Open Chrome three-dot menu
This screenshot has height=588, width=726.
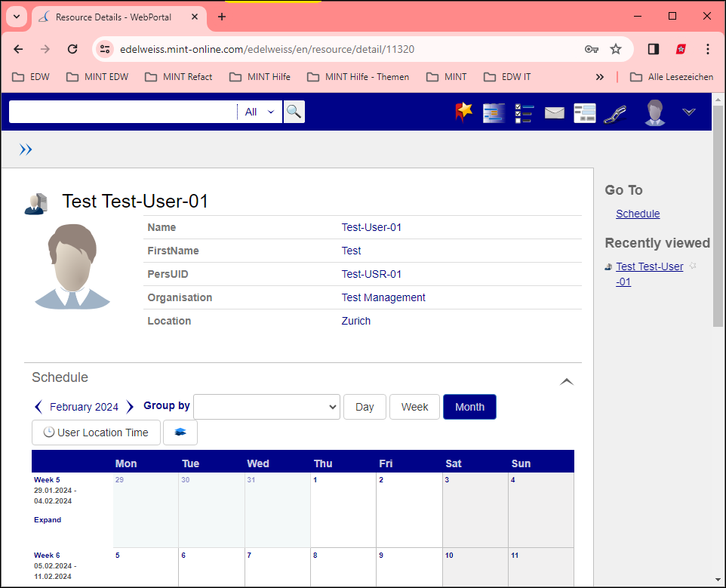point(707,49)
